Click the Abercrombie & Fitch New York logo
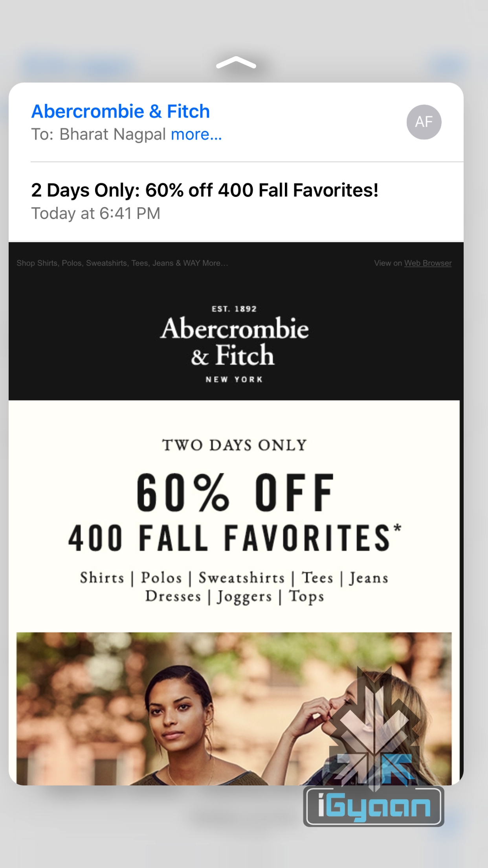This screenshot has height=868, width=488. point(234,343)
